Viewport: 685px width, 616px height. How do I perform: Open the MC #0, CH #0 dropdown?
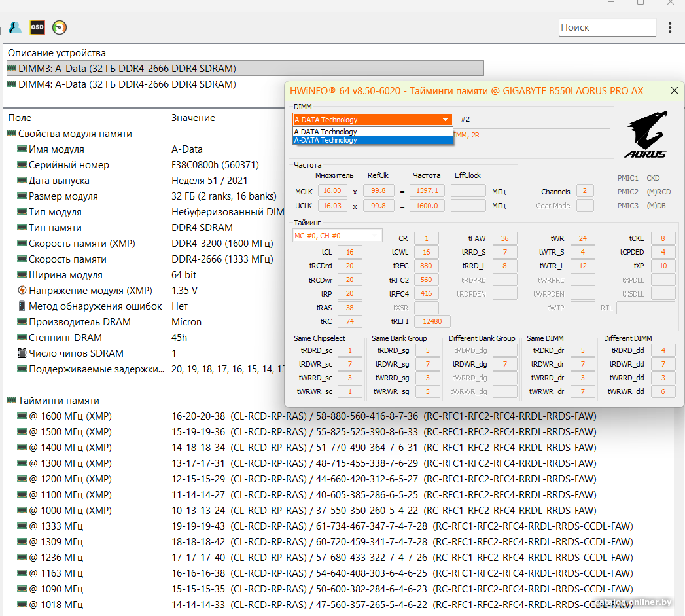(x=337, y=236)
